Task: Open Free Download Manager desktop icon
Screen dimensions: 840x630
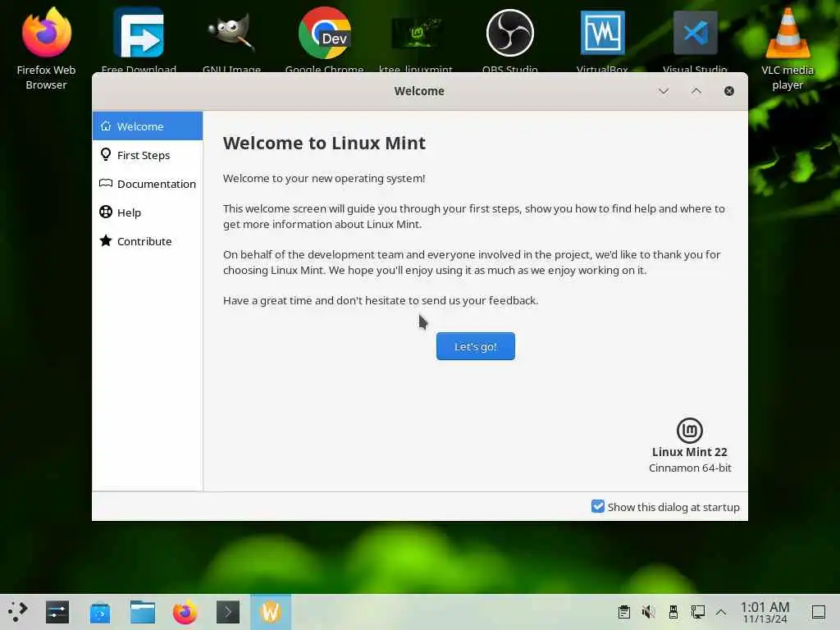Action: point(139,33)
